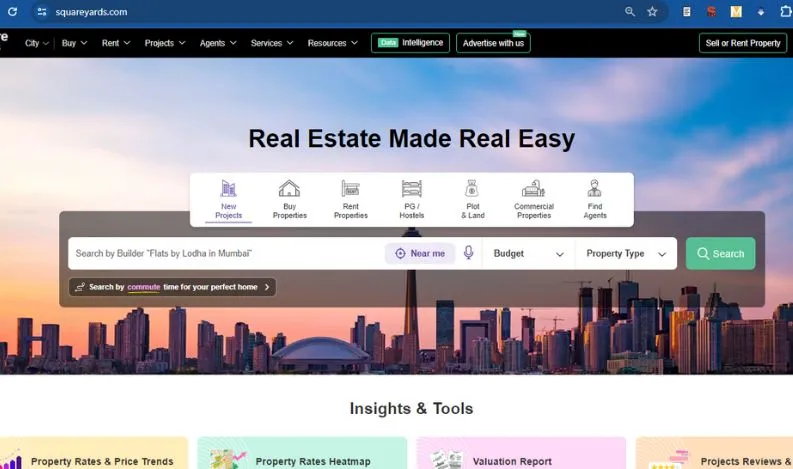Expand the City dropdown in the navbar
This screenshot has height=469, width=793.
pyautogui.click(x=37, y=43)
